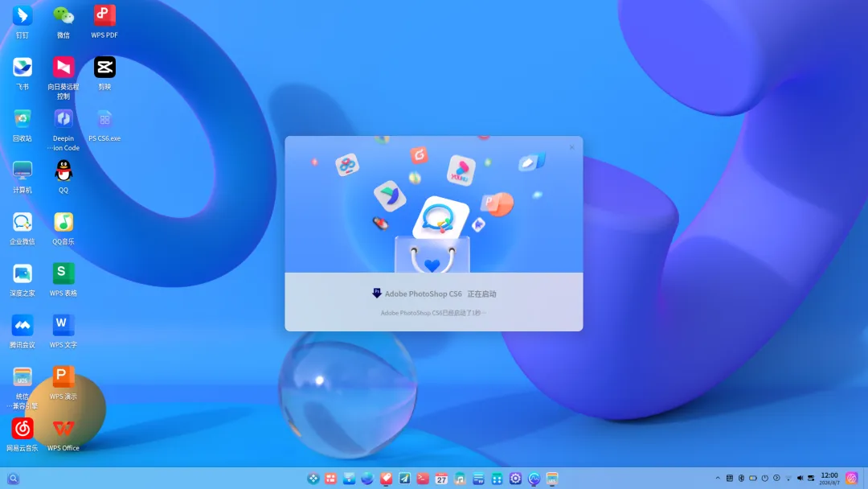Viewport: 868px width, 489px height.
Task: Open the launcher icon in the dock
Action: 313,479
